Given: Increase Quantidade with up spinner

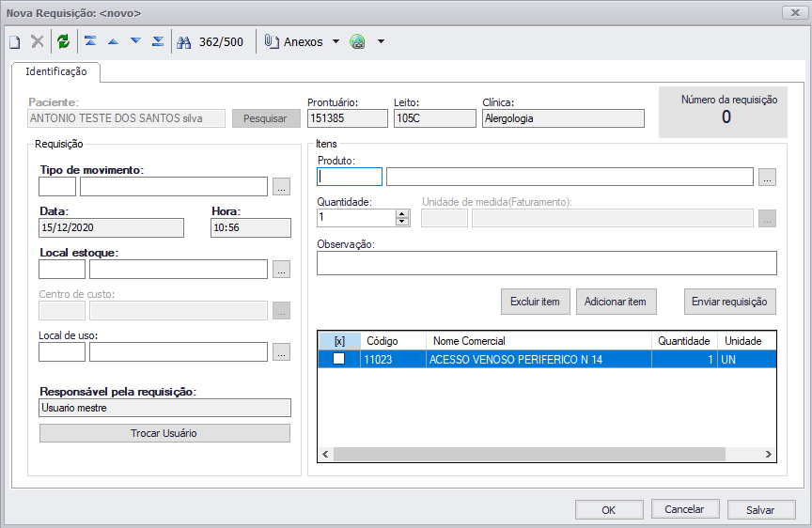Looking at the screenshot, I should click(x=402, y=214).
